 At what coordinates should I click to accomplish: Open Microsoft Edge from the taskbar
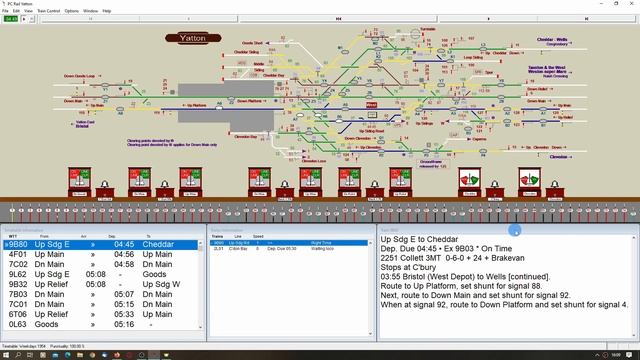coord(67,355)
